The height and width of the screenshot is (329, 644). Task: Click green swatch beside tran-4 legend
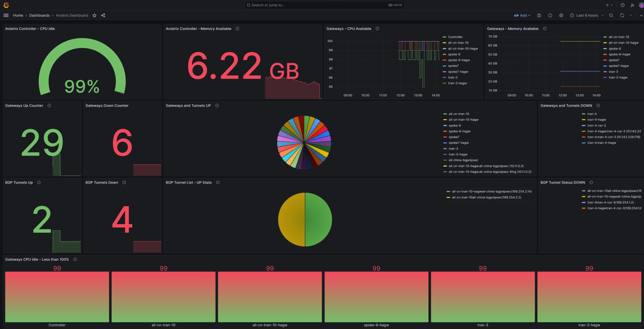coord(584,114)
